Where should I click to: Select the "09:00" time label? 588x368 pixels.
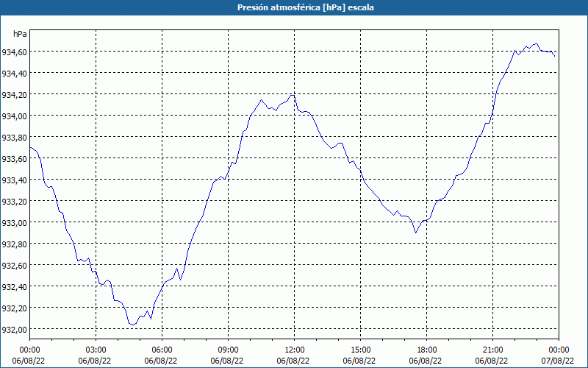228,350
